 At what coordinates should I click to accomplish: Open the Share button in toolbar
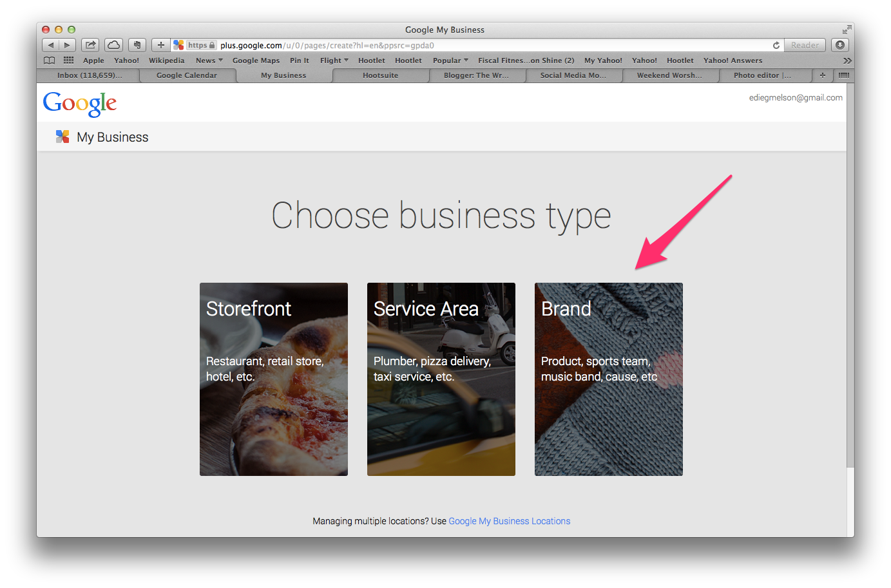[x=90, y=45]
